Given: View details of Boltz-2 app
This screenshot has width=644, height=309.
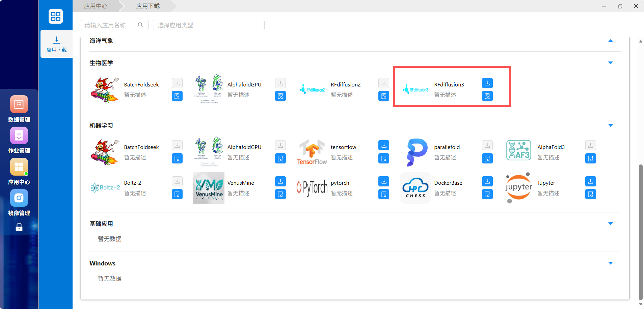Looking at the screenshot, I should (x=177, y=195).
